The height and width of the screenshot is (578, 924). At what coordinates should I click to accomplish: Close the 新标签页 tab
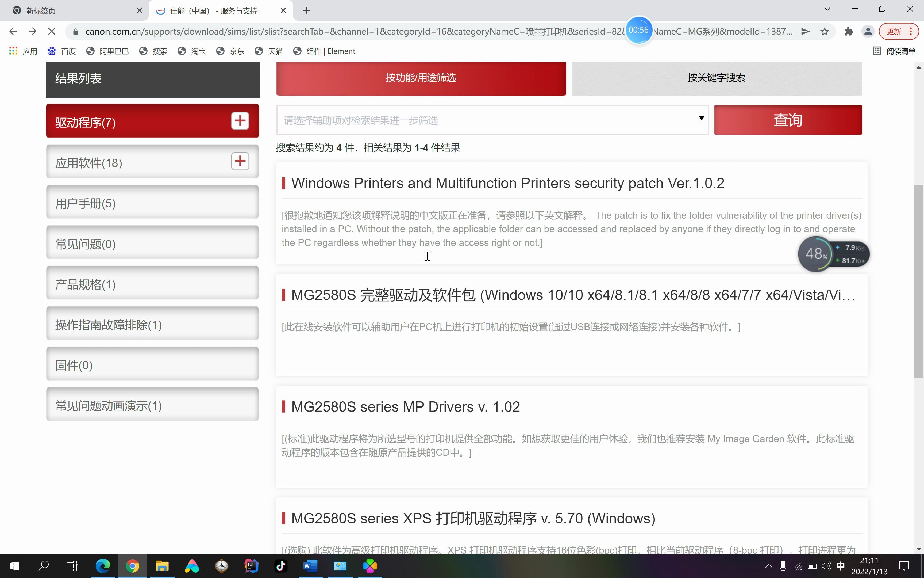[139, 10]
